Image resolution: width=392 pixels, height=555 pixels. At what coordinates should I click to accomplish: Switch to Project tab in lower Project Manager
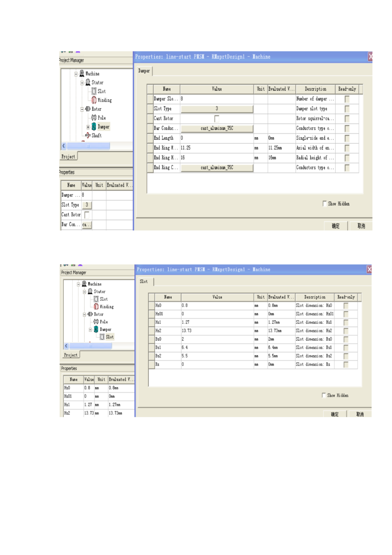[x=71, y=355]
